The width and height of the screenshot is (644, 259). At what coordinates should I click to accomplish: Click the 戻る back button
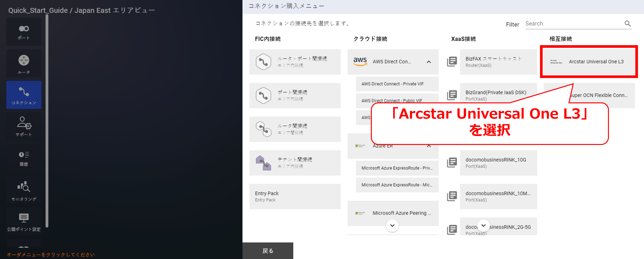point(267,251)
